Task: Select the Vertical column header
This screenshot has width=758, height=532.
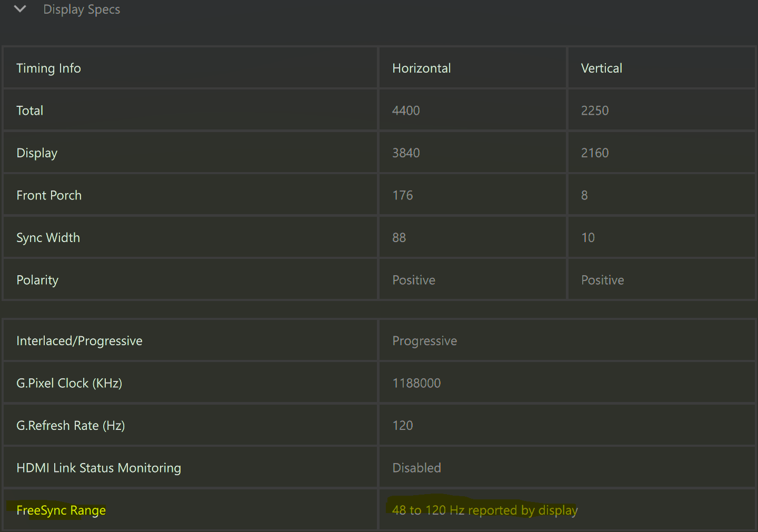Action: (601, 68)
